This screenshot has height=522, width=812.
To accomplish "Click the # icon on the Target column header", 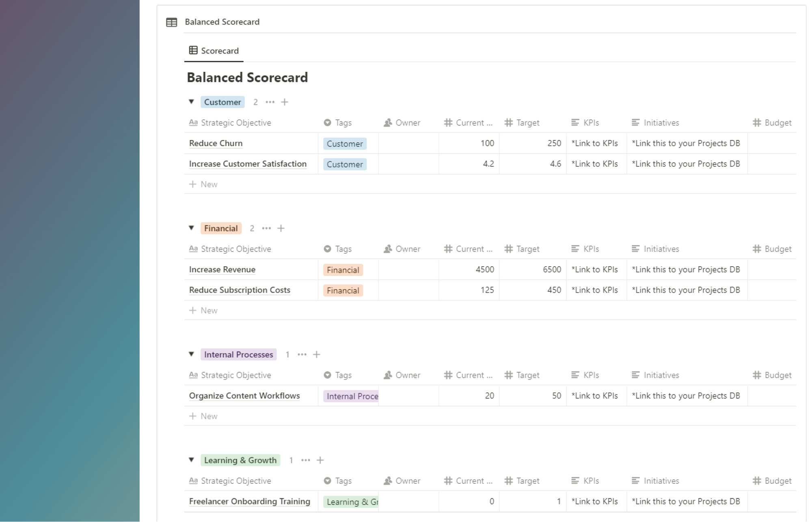I will pyautogui.click(x=508, y=122).
